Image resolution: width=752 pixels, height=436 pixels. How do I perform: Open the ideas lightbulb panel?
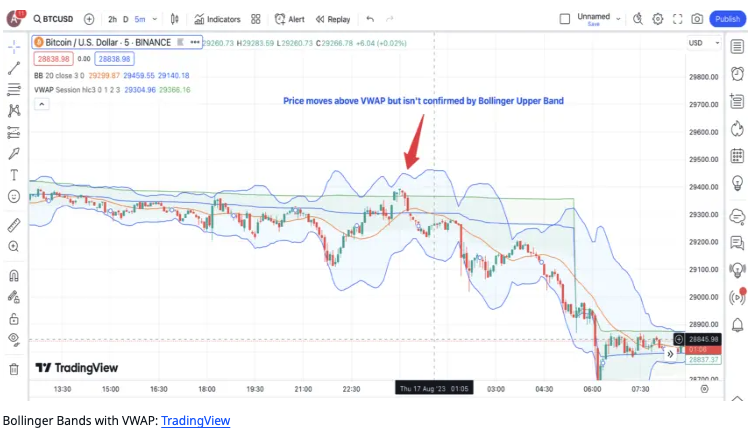click(737, 183)
